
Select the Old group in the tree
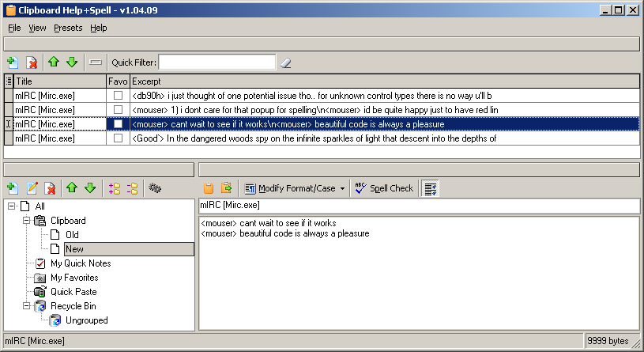72,235
